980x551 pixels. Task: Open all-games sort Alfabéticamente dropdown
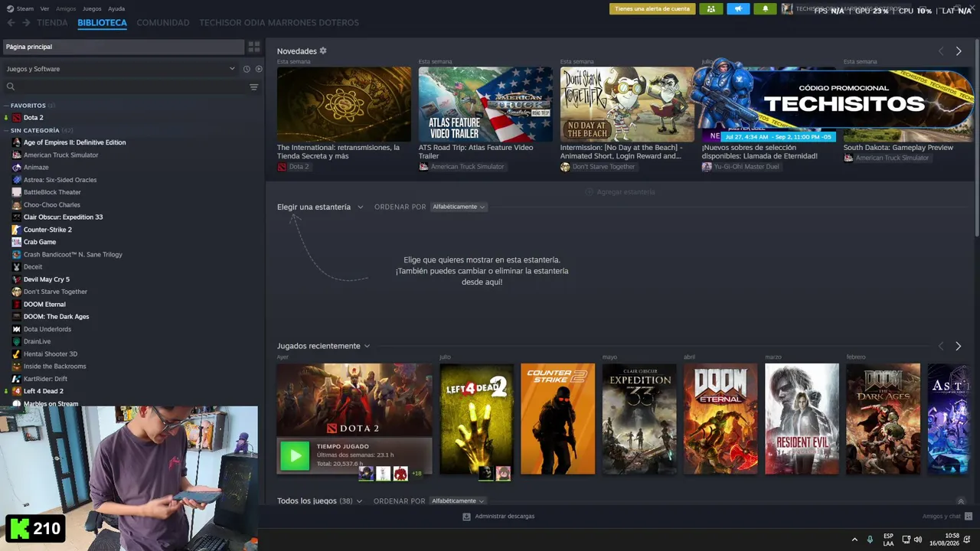click(458, 501)
